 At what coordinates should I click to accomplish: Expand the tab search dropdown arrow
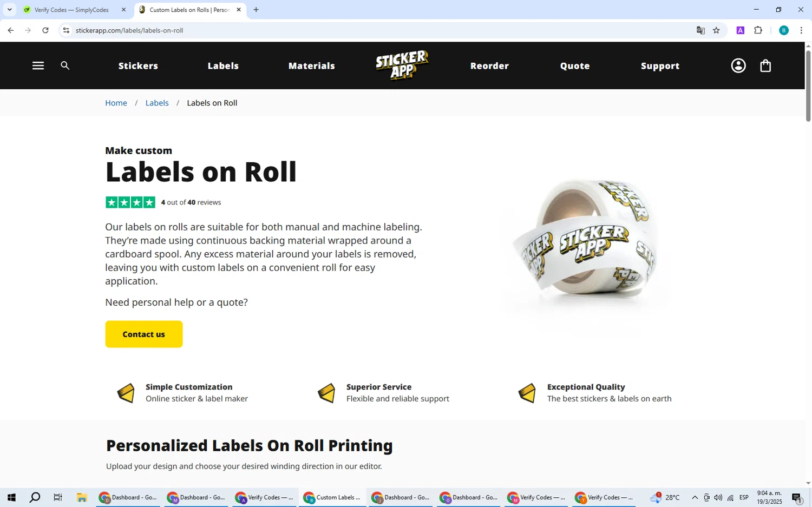click(9, 10)
